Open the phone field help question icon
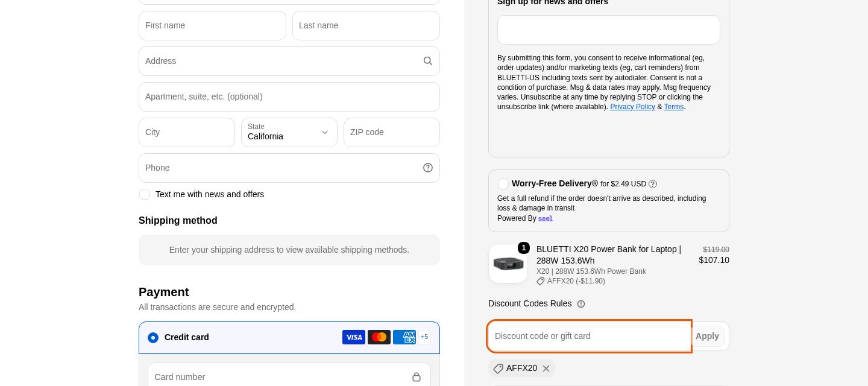Screen dimensions: 868x386 point(428,168)
